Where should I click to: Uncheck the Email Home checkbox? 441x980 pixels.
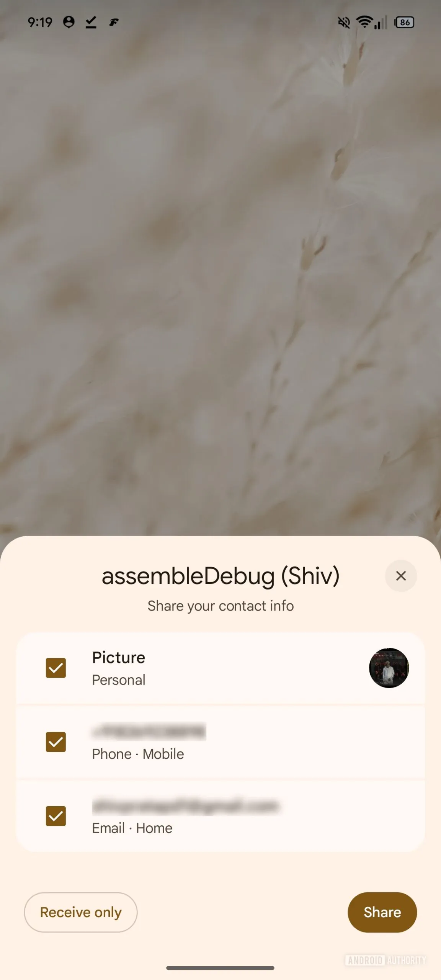56,816
